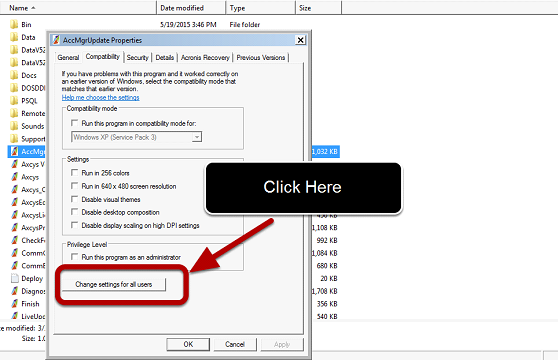Sort by the Date modified column header

point(191,7)
